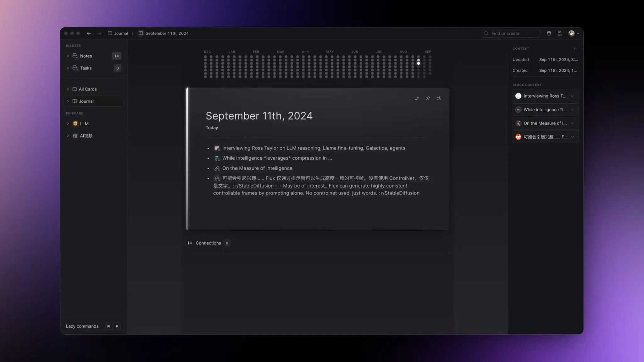Click the macOS back navigation arrow
This screenshot has width=644, height=362.
[x=88, y=33]
